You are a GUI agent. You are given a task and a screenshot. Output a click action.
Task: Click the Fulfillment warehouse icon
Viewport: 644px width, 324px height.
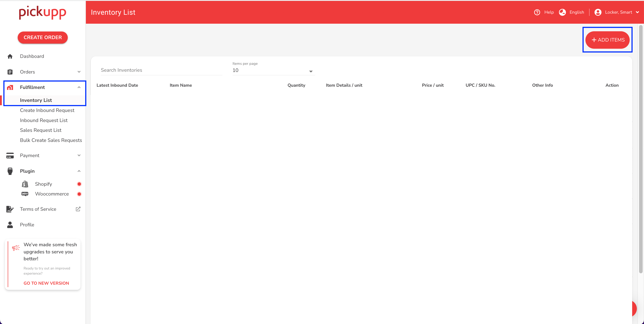[10, 87]
